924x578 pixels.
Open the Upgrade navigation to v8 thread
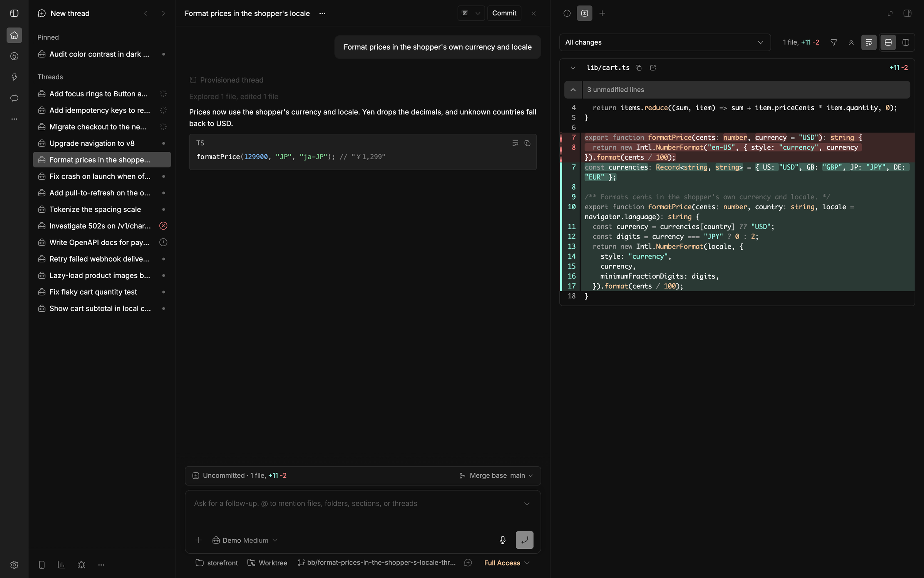[x=102, y=143]
